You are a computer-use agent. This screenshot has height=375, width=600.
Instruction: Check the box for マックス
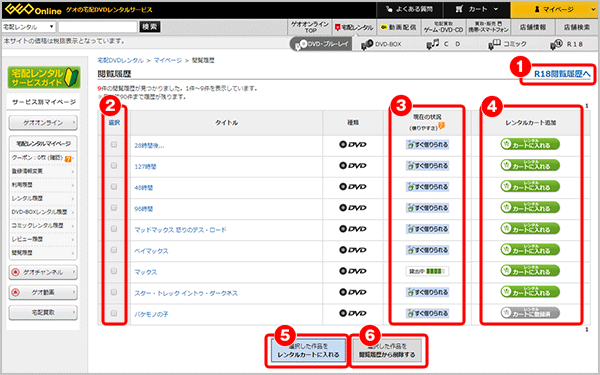click(x=114, y=271)
